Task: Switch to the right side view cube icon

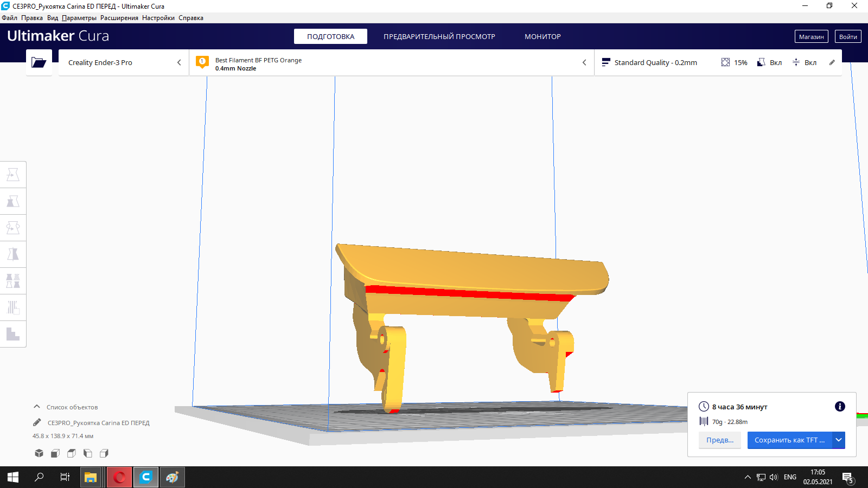Action: click(104, 453)
